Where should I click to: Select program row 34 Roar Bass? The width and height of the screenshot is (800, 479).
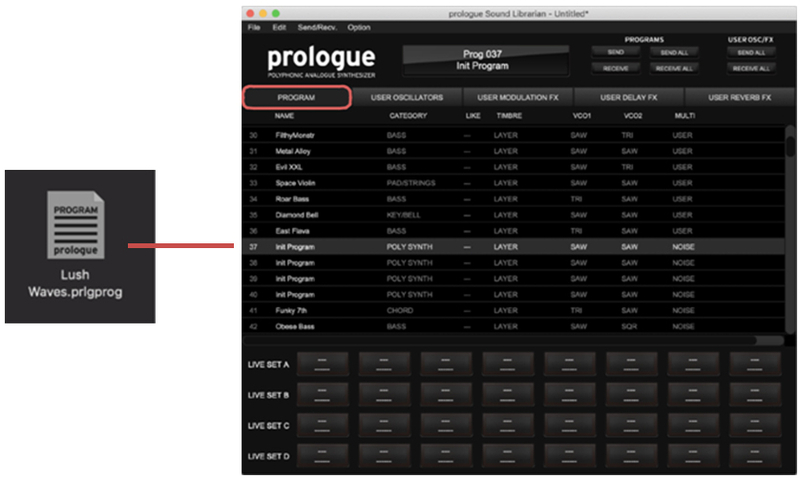point(514,199)
